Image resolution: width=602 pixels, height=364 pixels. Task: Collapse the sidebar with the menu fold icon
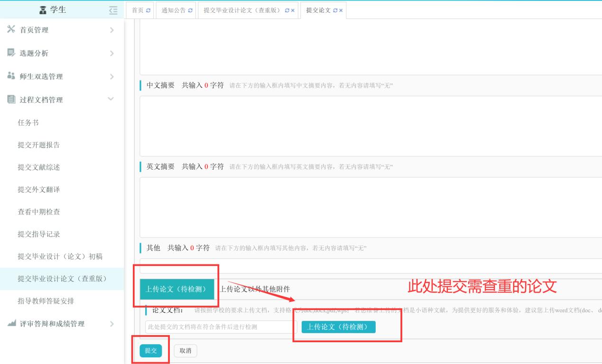112,10
